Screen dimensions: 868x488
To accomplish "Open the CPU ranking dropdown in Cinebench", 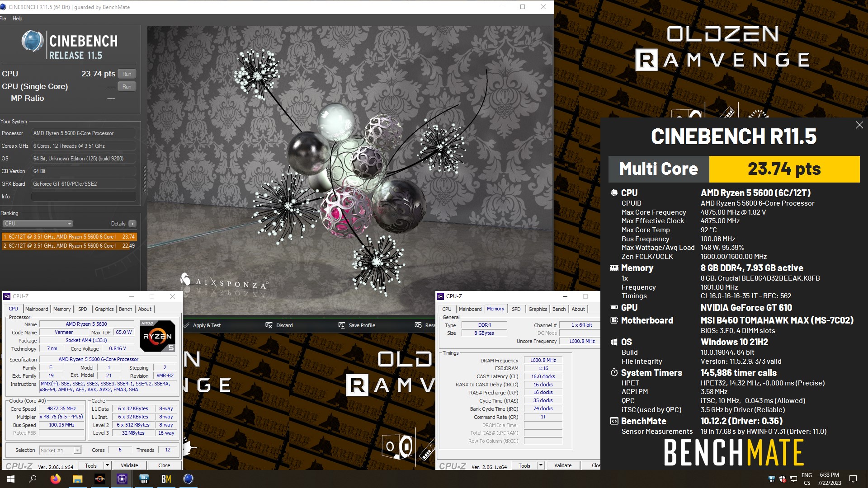I will pyautogui.click(x=38, y=224).
